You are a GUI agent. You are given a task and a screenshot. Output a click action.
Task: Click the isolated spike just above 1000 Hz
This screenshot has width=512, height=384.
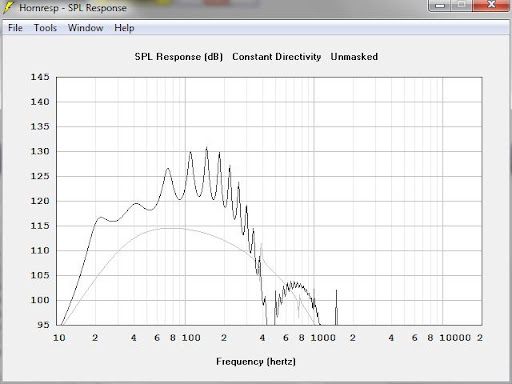(336, 307)
